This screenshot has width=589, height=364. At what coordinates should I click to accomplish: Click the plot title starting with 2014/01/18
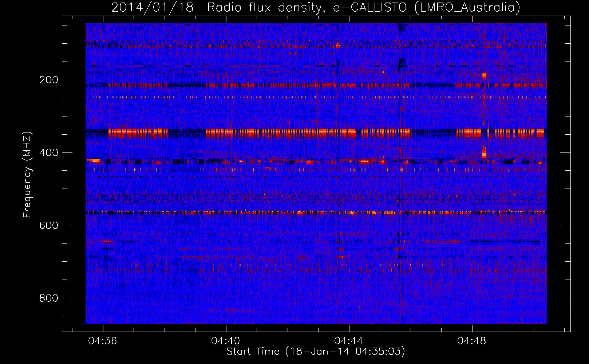[x=316, y=7]
